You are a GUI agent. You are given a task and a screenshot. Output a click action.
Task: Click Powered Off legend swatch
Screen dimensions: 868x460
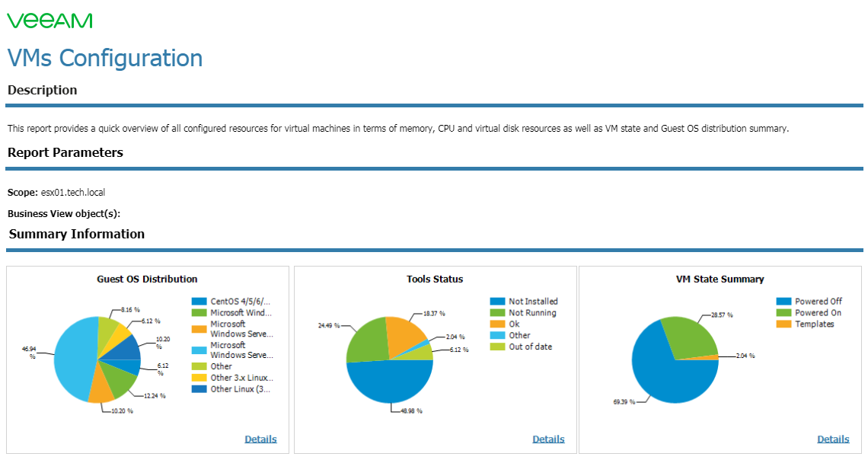(783, 302)
